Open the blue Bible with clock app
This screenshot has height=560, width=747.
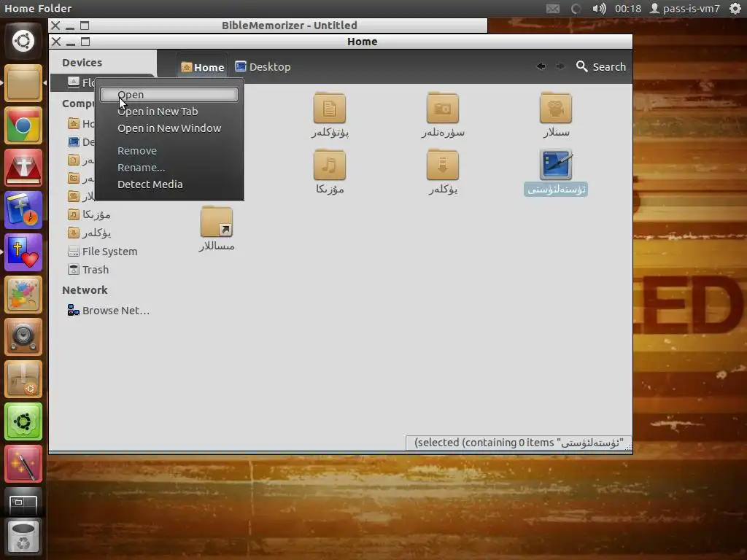pyautogui.click(x=23, y=211)
